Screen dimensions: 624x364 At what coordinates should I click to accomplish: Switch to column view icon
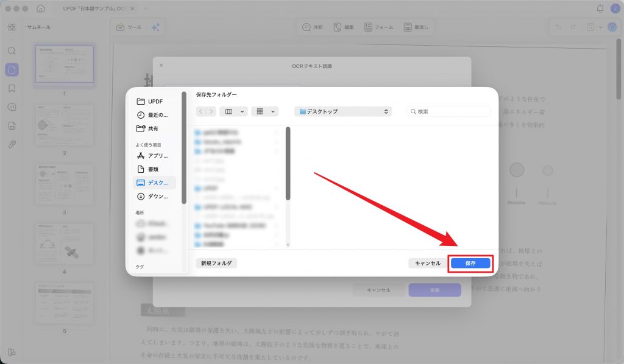229,111
